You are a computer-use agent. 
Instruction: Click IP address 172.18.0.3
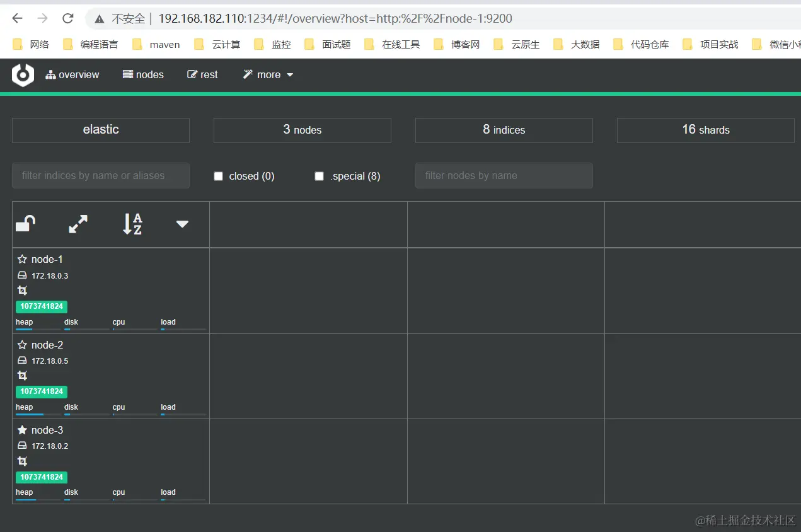50,276
